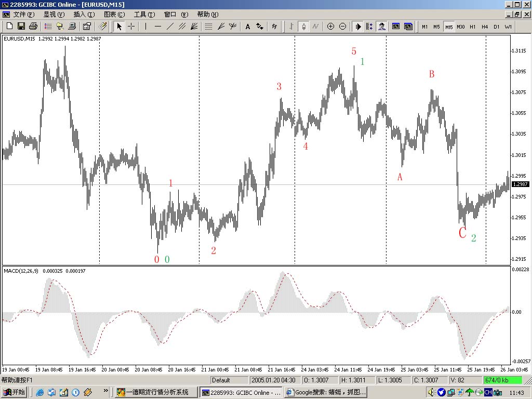Open the Default profile selector in status bar
This screenshot has width=532, height=399.
point(229,380)
